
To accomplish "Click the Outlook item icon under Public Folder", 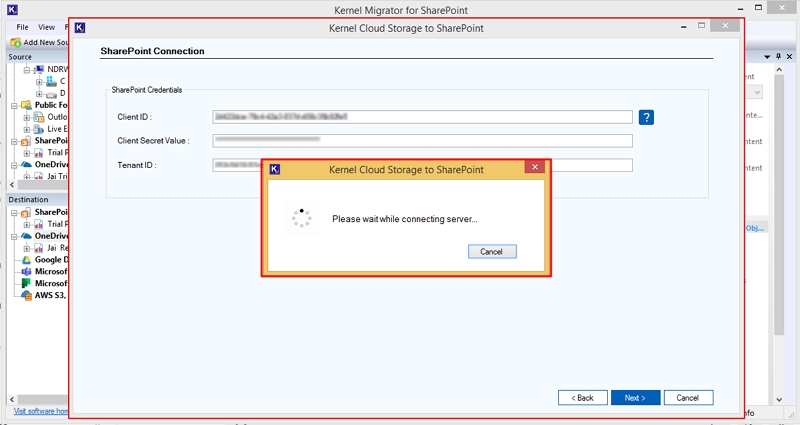I will point(39,117).
